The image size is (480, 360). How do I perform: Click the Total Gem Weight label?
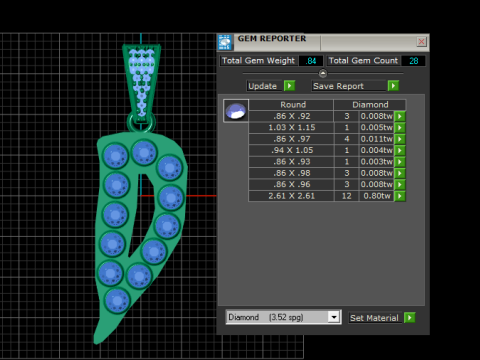(x=258, y=61)
